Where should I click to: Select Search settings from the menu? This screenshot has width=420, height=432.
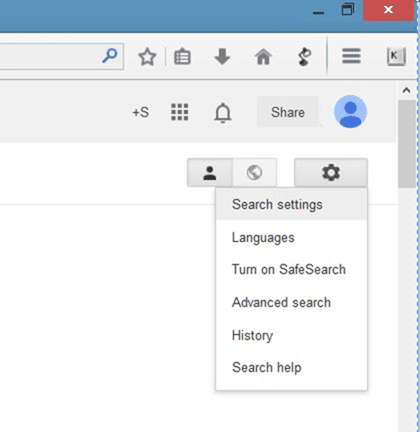pyautogui.click(x=291, y=204)
